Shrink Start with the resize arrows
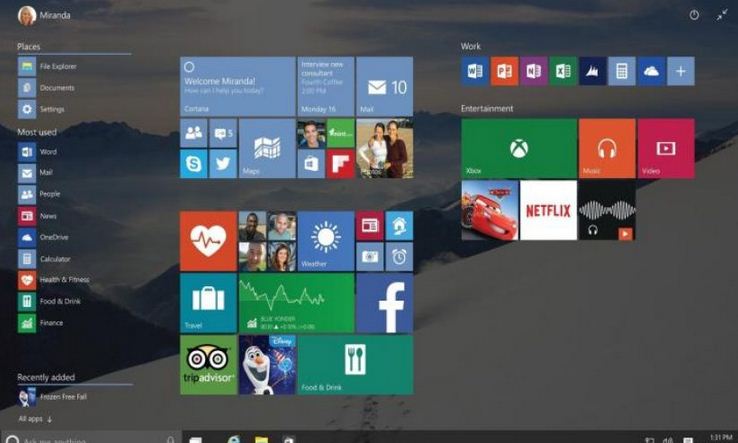This screenshot has height=443, width=738. [722, 15]
